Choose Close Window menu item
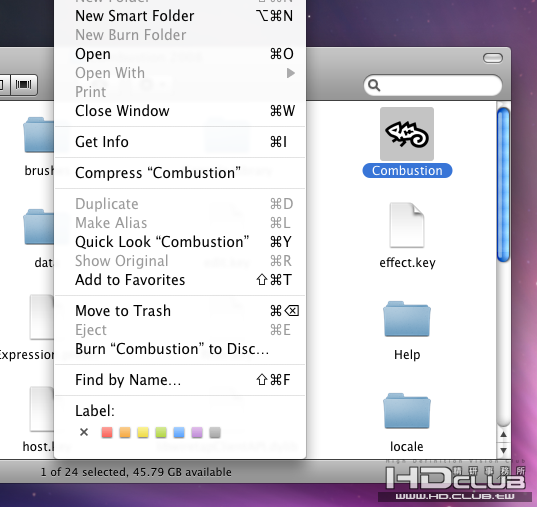 (180, 111)
